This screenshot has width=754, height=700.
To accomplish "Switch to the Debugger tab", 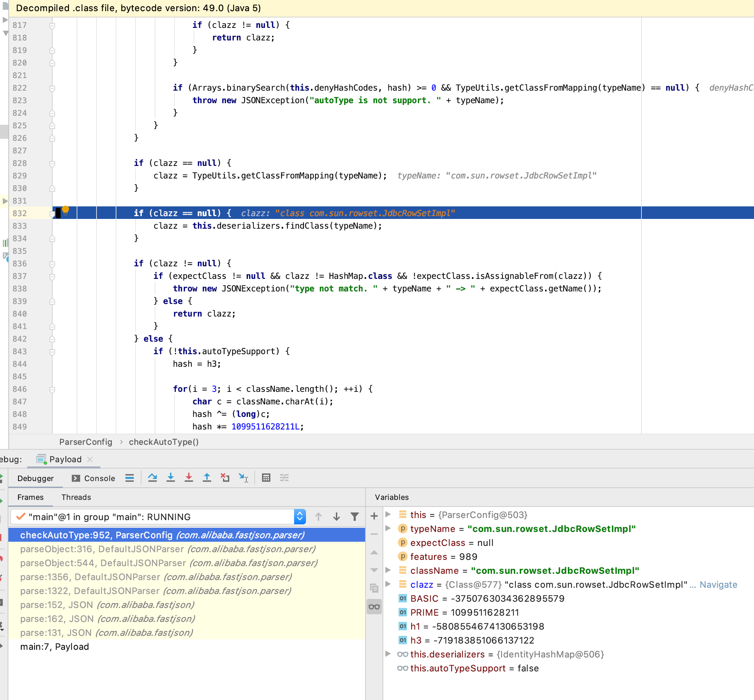I will click(x=36, y=478).
